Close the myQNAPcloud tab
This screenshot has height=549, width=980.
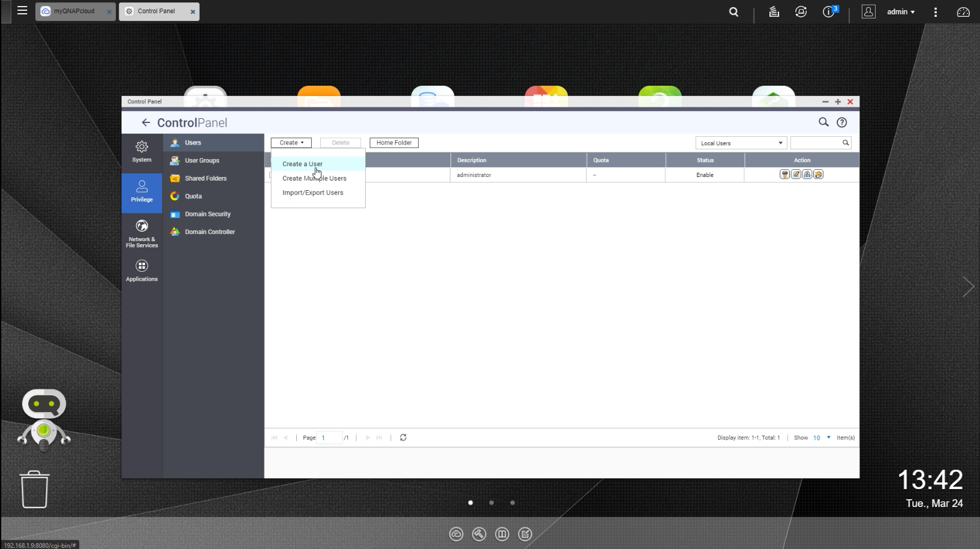[x=109, y=11]
